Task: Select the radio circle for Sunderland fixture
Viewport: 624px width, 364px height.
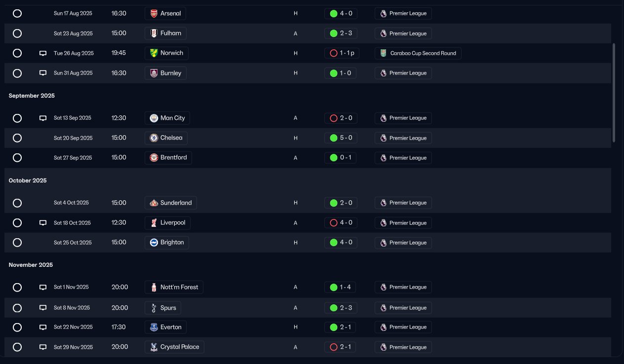Action: (17, 203)
